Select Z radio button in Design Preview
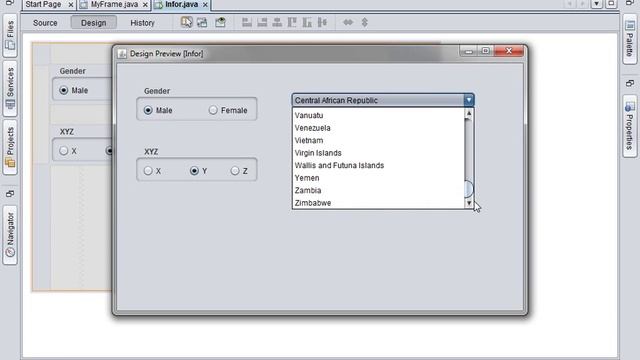The image size is (640, 360). tap(234, 171)
